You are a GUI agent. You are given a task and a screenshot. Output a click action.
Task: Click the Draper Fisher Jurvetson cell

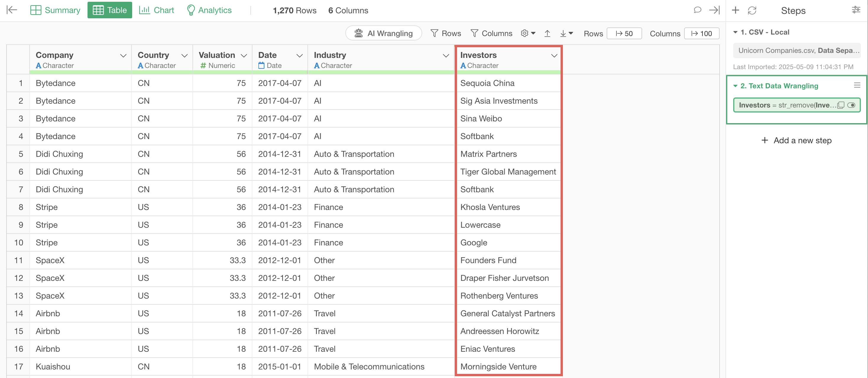tap(509, 278)
